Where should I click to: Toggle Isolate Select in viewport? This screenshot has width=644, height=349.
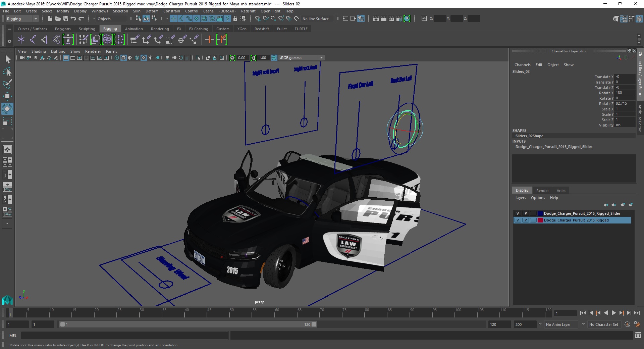(x=198, y=58)
